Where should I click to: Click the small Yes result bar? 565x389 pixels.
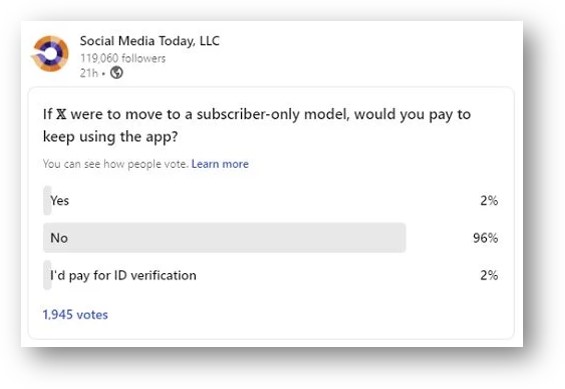click(47, 200)
